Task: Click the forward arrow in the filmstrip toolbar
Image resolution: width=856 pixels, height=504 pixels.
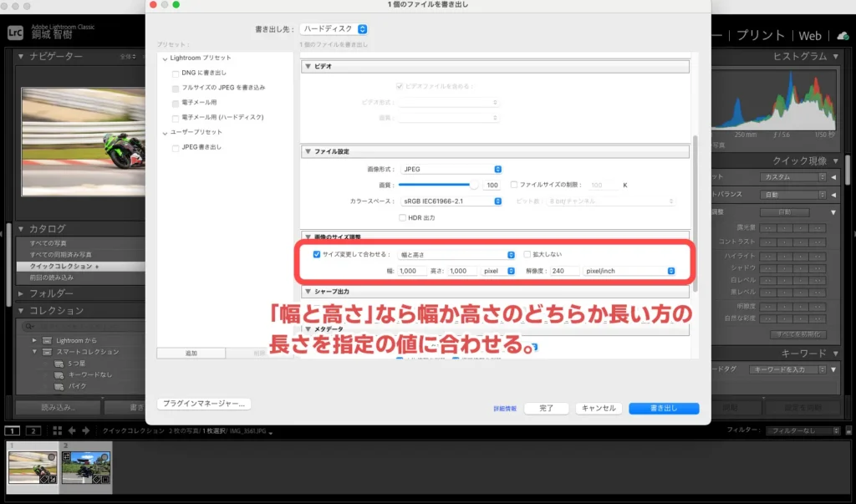Action: pyautogui.click(x=86, y=430)
